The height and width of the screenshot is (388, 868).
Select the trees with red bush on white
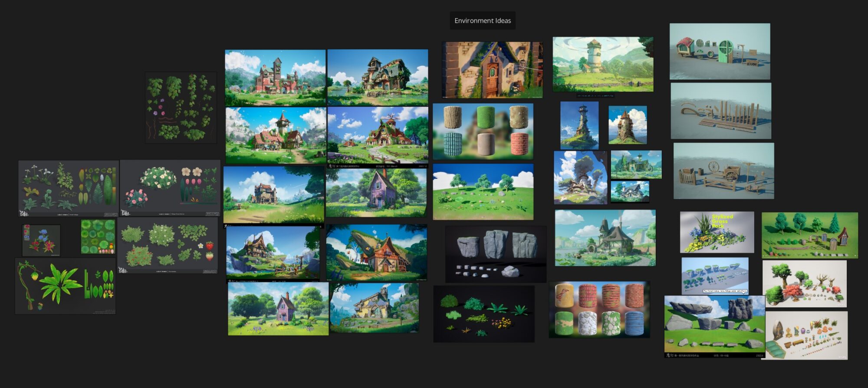[x=805, y=284]
